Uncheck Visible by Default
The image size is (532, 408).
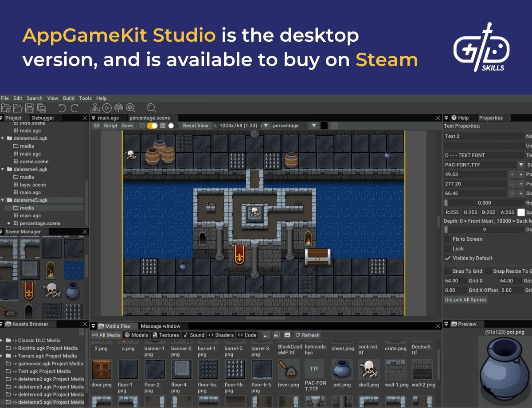tap(448, 258)
